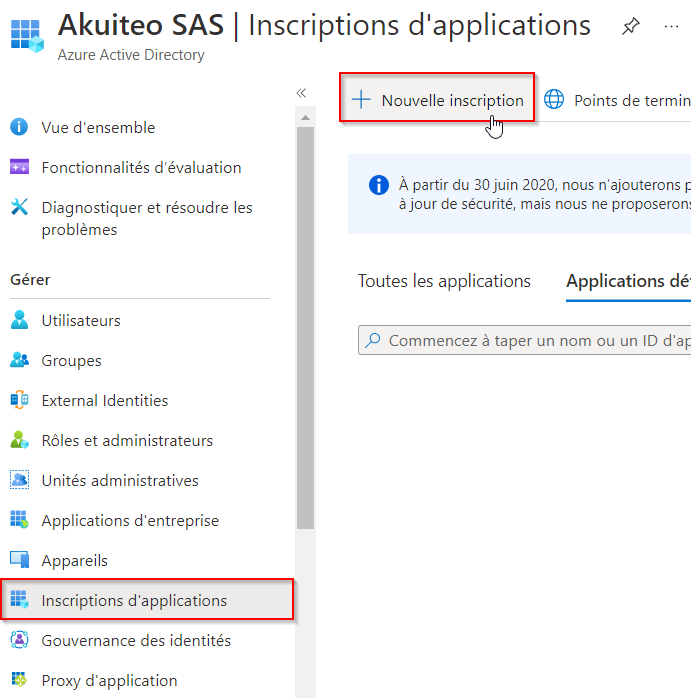
Task: Open Diagnostiquer et résoudre les problèmes
Action: tap(147, 219)
